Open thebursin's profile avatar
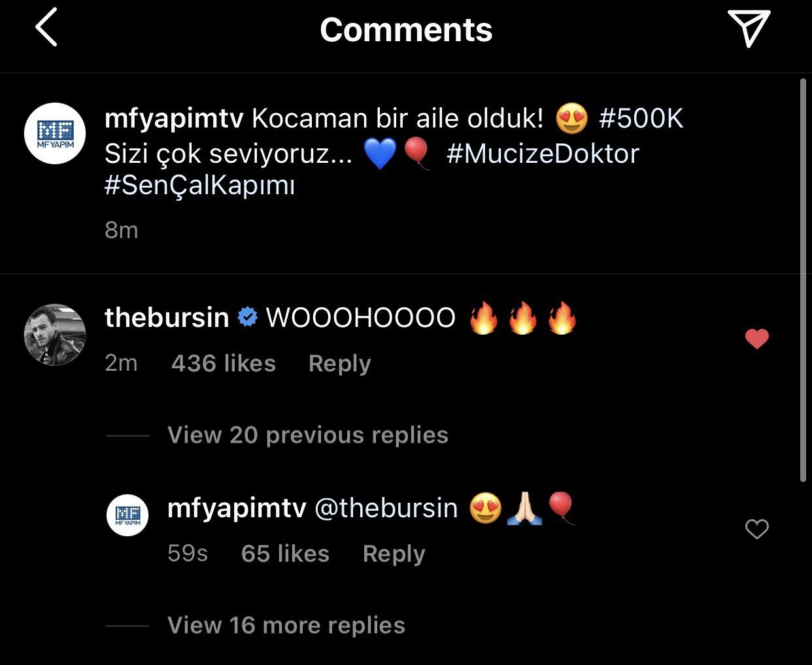Screen dimensions: 812x665 point(56,334)
